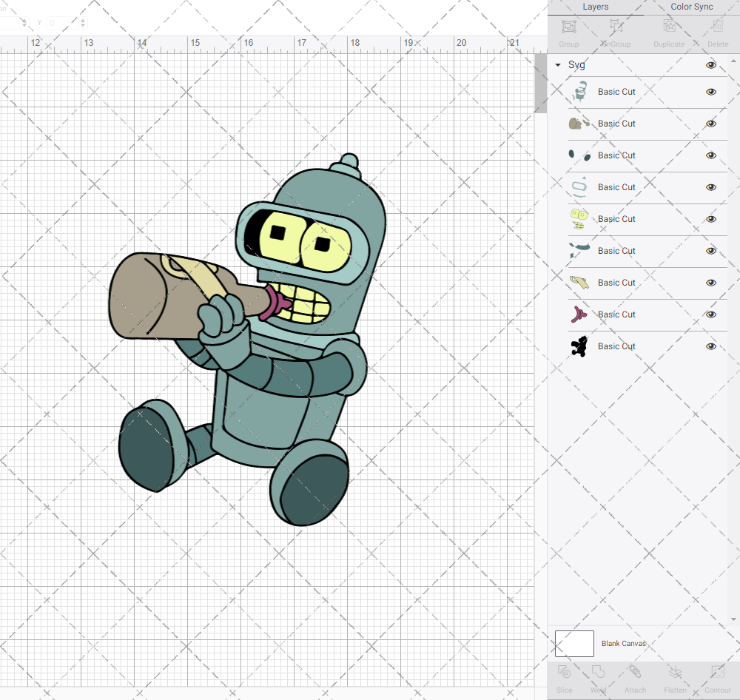Select the yellow bottle label layer thumbnail

[x=579, y=283]
